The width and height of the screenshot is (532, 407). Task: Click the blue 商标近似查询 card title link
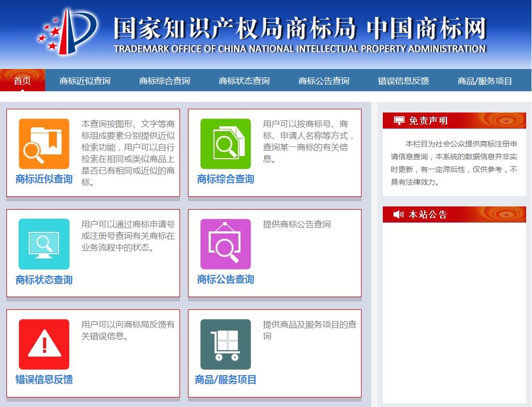coord(44,179)
